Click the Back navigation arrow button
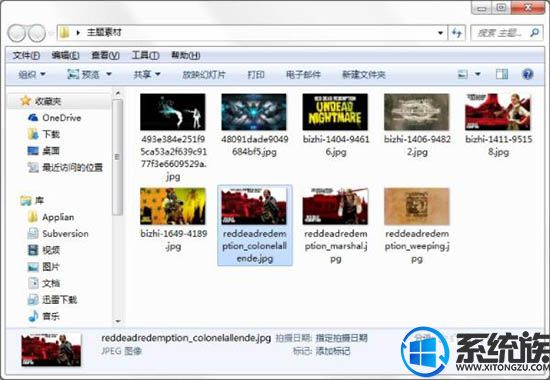Viewport: 550px width, 380px height. [16, 33]
